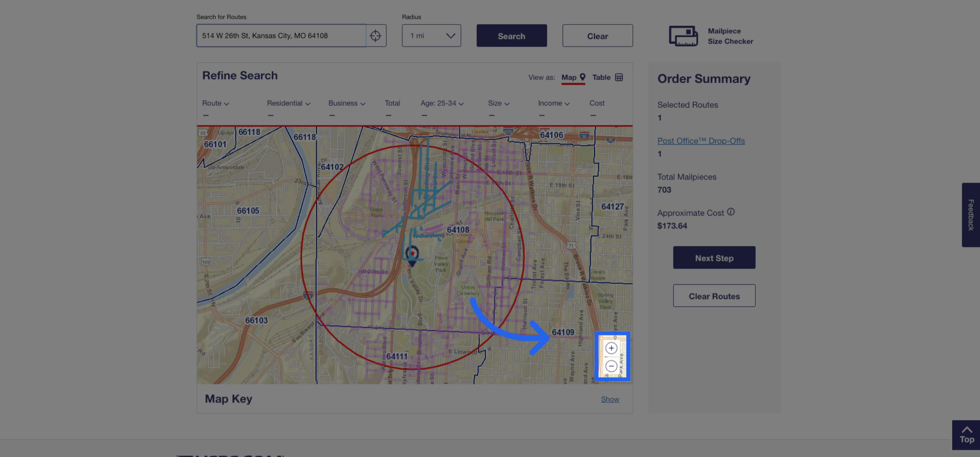Zoom in using the plus icon on the map
This screenshot has height=457, width=980.
click(611, 348)
